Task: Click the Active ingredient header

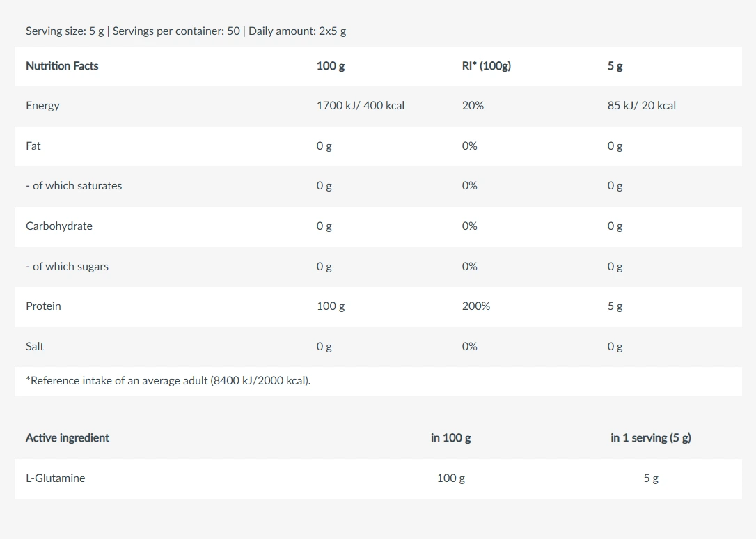Action: [x=68, y=438]
